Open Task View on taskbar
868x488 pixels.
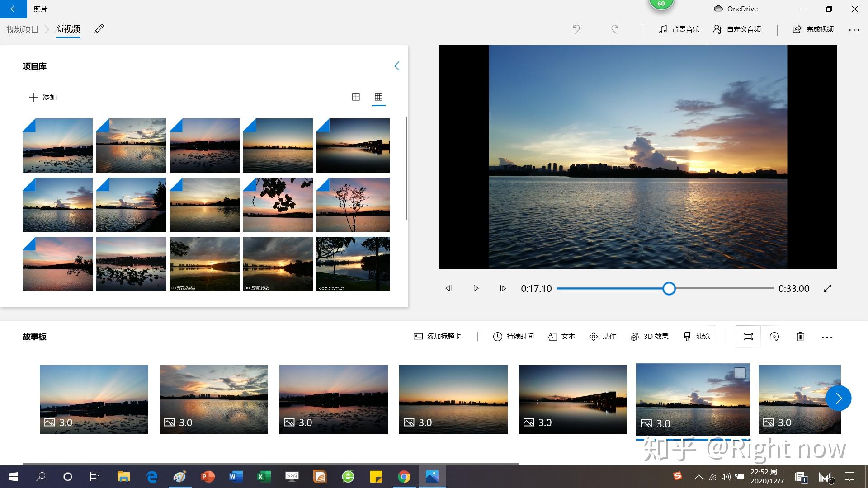point(95,477)
